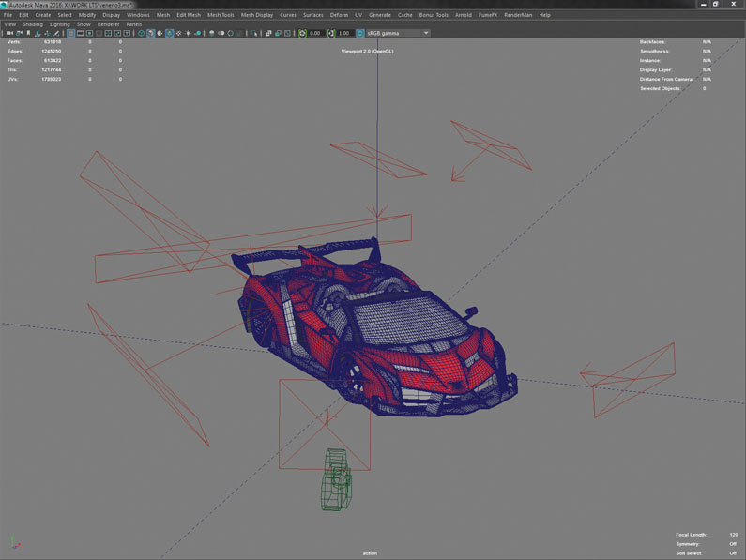
Task: Click Smooth Shade All icon
Action: (x=151, y=34)
